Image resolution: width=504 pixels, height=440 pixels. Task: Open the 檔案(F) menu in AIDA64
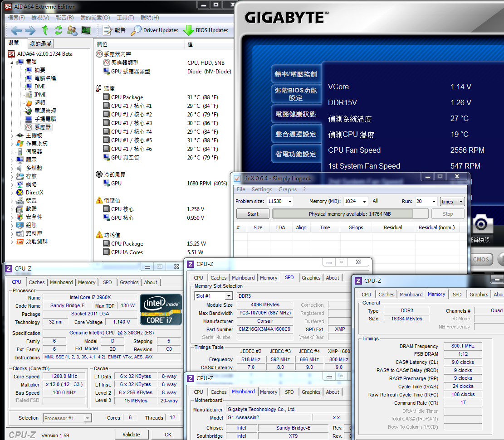point(16,18)
